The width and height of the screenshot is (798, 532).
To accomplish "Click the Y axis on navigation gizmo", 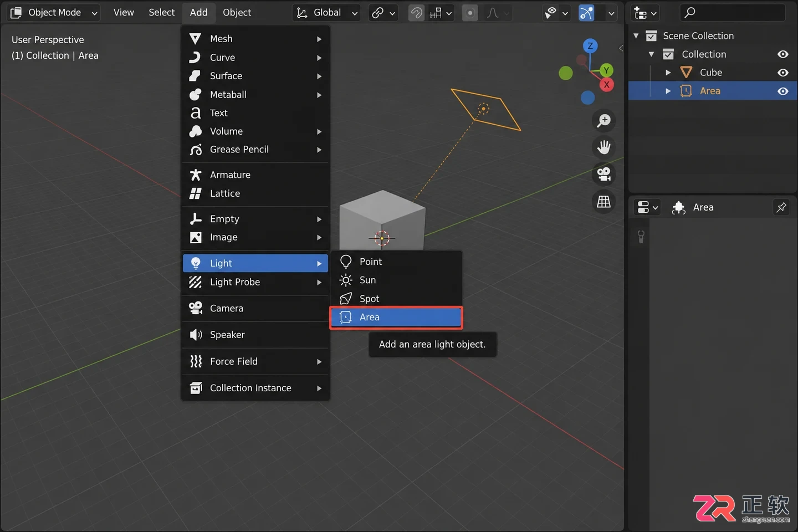I will (606, 70).
